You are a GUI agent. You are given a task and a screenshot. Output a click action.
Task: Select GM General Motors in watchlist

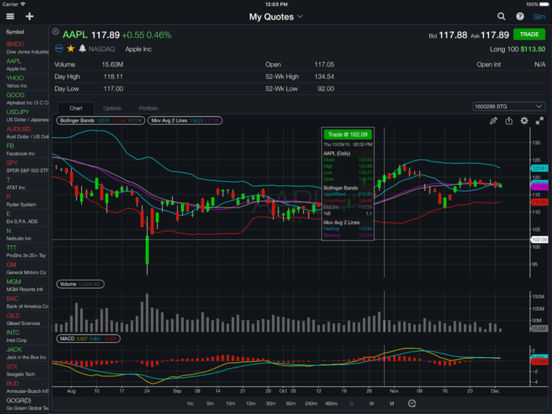25,268
